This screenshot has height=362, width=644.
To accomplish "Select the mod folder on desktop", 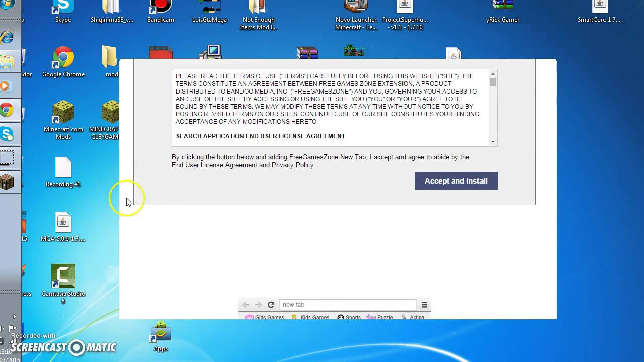I will (x=111, y=62).
